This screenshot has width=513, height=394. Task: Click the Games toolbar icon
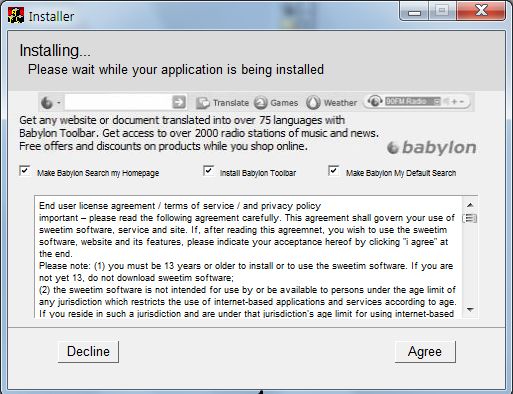pyautogui.click(x=261, y=103)
